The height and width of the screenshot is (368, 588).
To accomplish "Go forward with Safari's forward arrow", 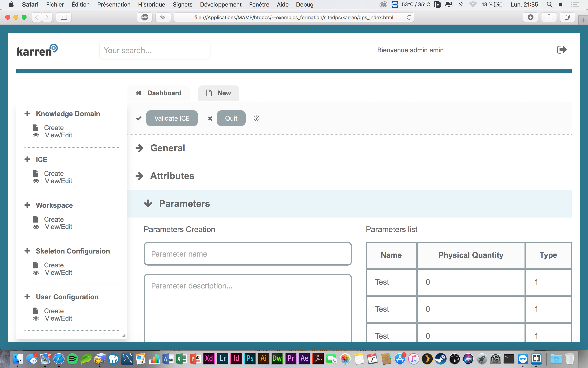I will 47,17.
